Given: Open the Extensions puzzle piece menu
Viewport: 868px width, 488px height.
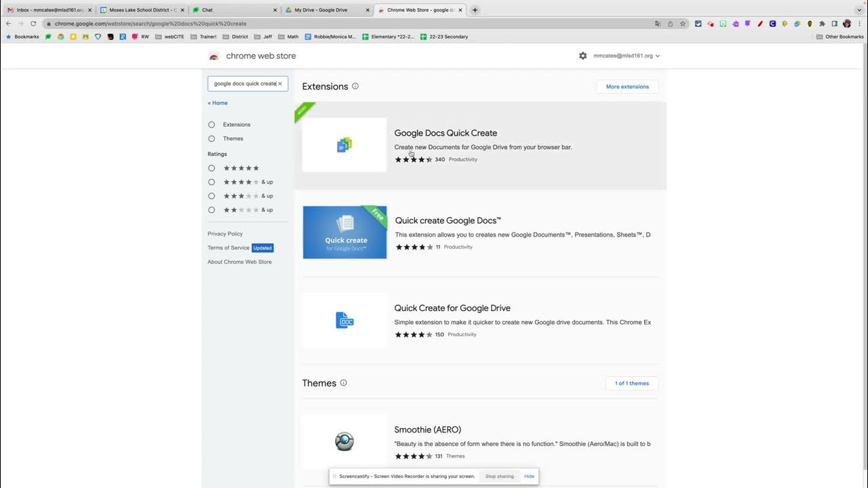Looking at the screenshot, I should click(822, 23).
